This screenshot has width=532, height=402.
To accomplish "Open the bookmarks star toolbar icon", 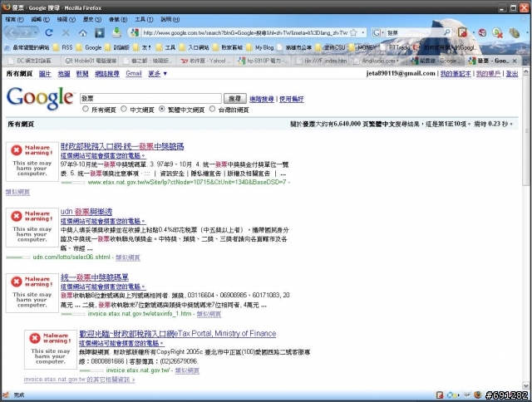I will 100,32.
